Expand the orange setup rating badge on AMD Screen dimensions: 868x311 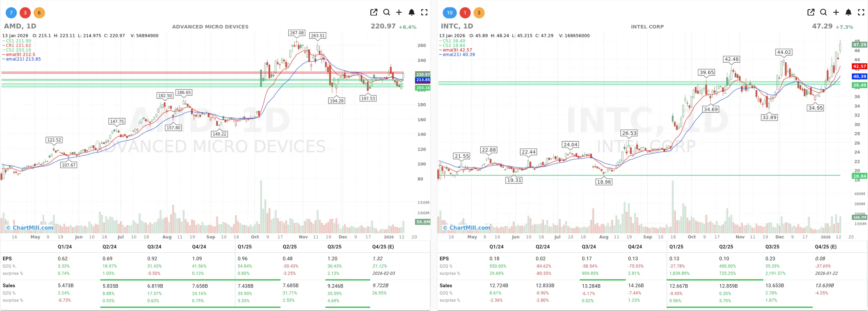pyautogui.click(x=39, y=12)
